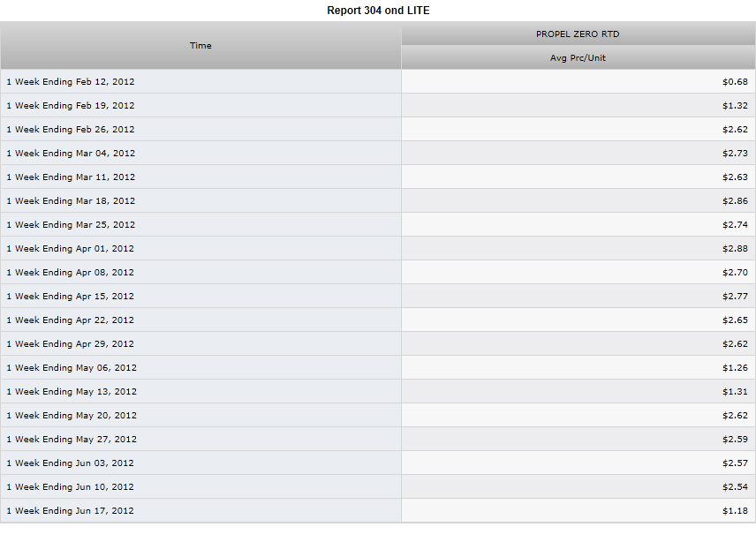The image size is (756, 557).
Task: Click the $1.18 price cell
Action: click(x=578, y=511)
